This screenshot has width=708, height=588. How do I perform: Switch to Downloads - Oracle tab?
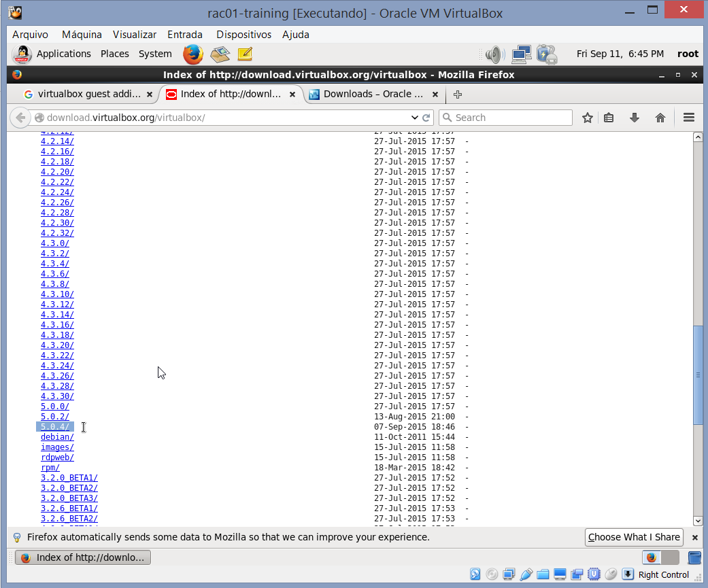373,94
